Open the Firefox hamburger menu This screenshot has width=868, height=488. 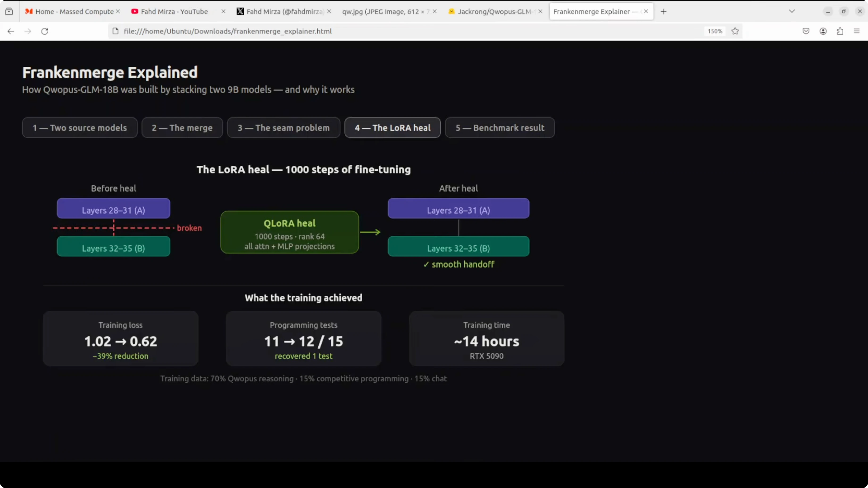[x=856, y=31]
